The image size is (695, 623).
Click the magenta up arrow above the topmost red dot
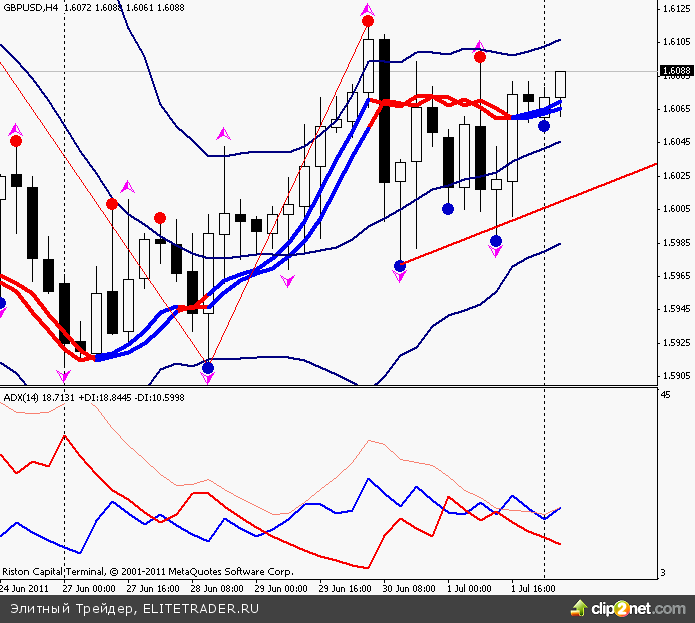coord(368,9)
